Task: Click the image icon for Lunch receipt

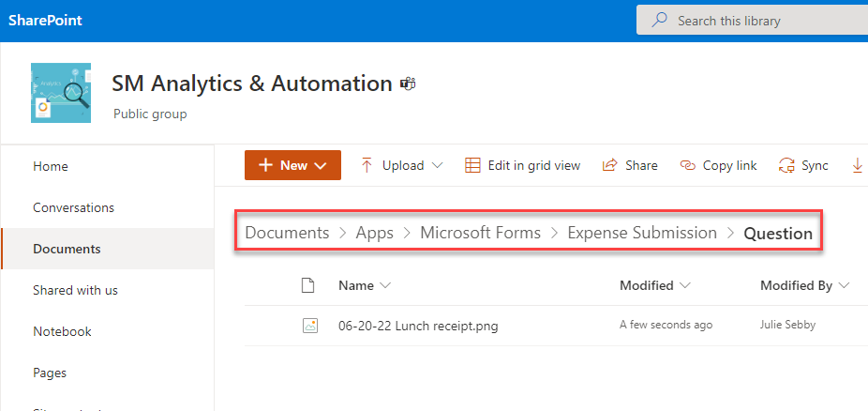Action: tap(309, 326)
